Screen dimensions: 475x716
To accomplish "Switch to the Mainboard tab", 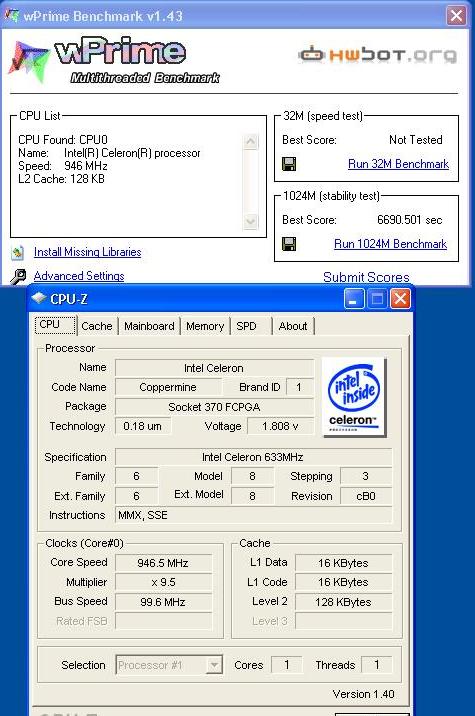I will pos(149,326).
